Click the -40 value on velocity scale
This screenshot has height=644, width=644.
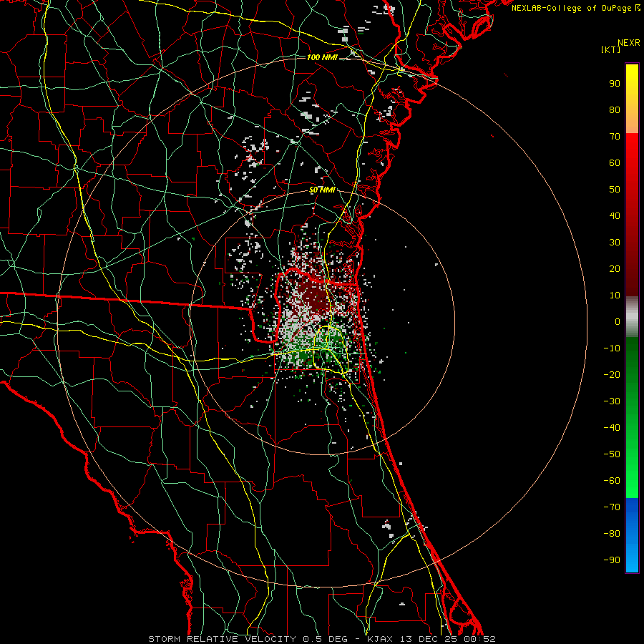coord(612,428)
